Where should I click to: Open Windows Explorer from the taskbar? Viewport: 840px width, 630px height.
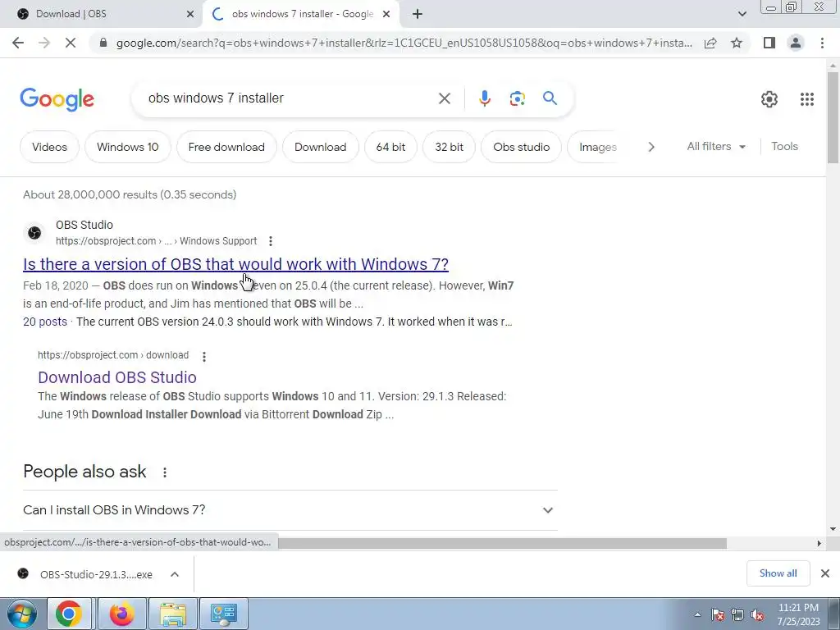[173, 614]
